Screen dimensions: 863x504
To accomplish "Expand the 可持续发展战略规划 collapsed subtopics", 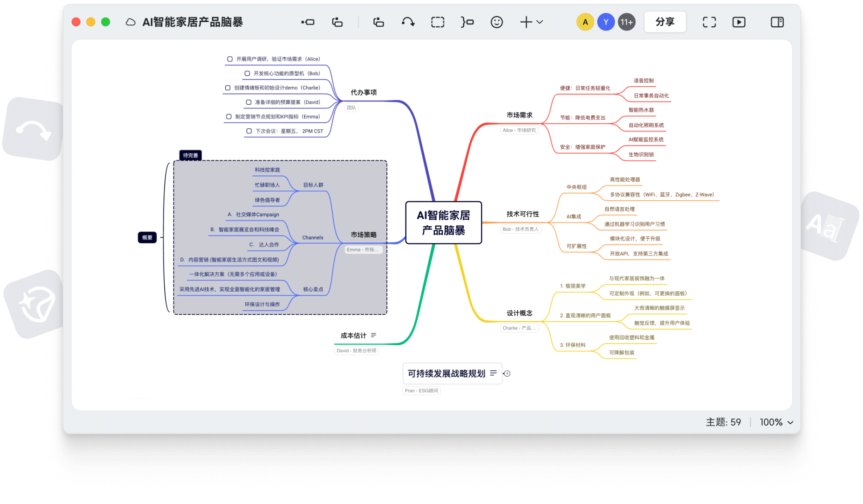I will (x=507, y=374).
